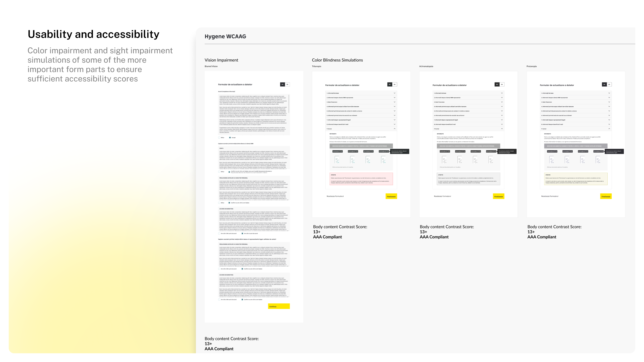Open third document icon in Achromatopsia panel

coord(475,159)
